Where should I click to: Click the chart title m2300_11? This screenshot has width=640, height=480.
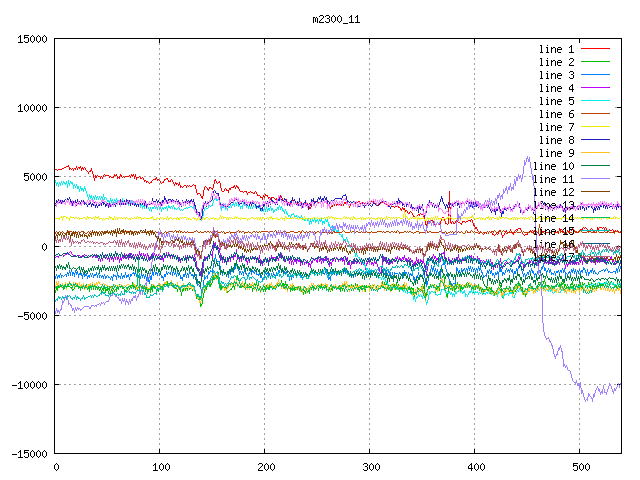(336, 18)
